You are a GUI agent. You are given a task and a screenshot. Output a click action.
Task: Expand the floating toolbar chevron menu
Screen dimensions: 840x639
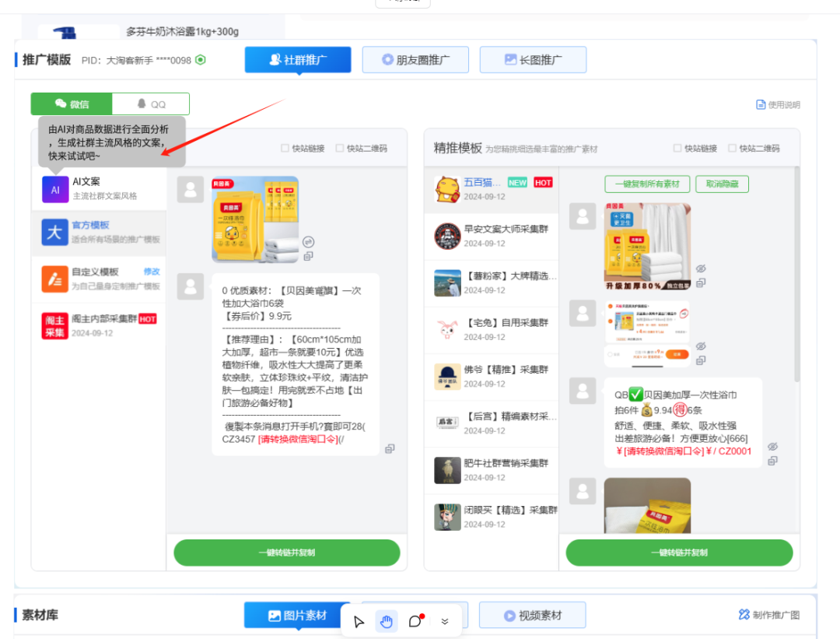coord(445,621)
